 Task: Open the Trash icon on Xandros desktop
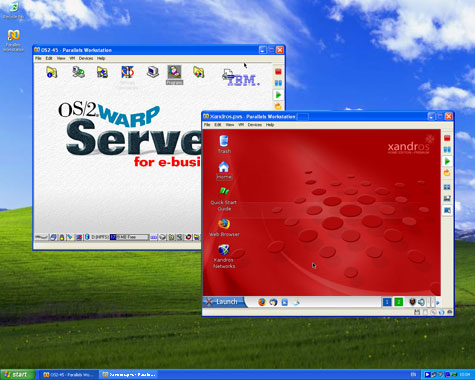(224, 144)
